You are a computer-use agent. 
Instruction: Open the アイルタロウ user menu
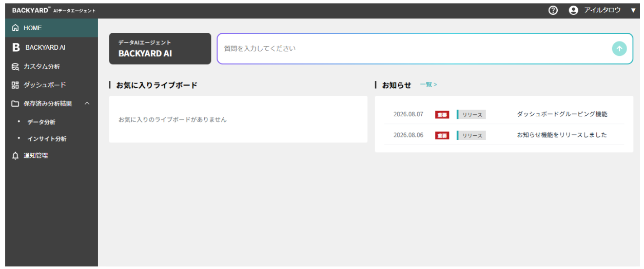[x=602, y=10]
